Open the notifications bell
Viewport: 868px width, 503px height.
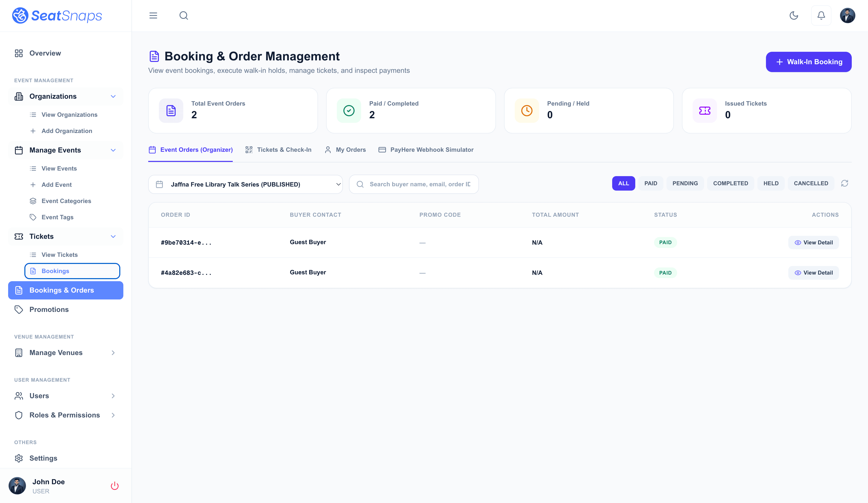pos(821,15)
